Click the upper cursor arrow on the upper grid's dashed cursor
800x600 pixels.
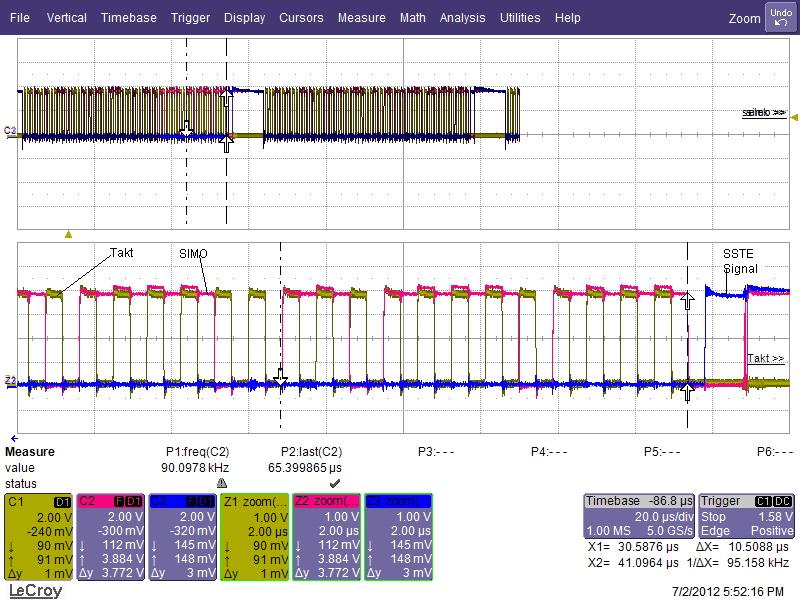pos(227,96)
